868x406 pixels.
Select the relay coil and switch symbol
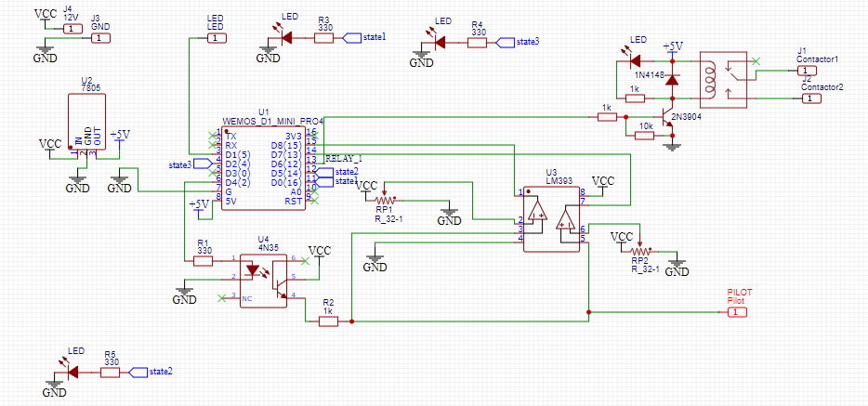point(724,80)
